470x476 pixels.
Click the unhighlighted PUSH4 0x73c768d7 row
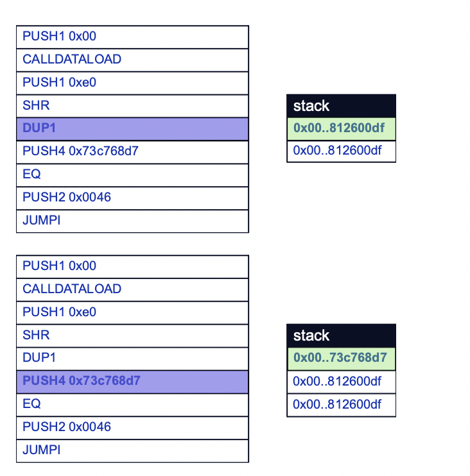click(x=132, y=151)
